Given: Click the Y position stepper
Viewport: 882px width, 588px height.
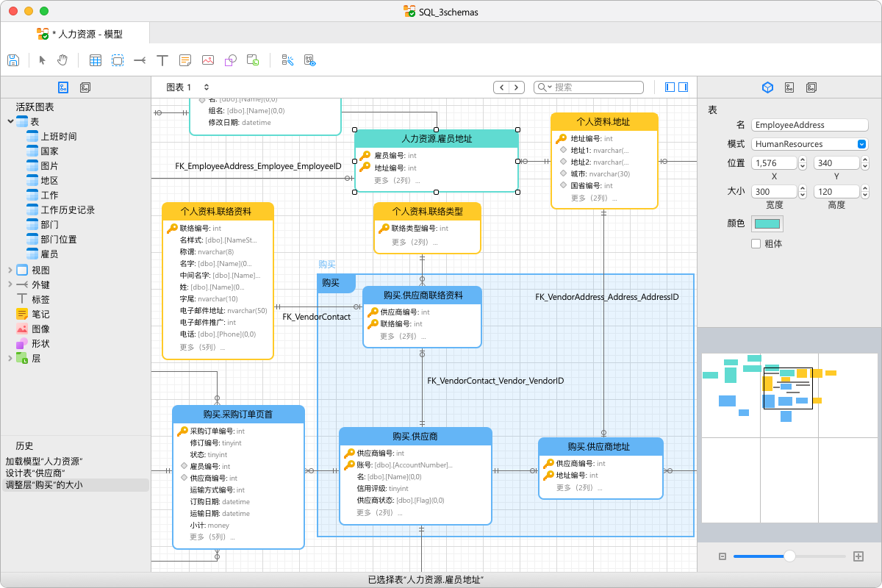Looking at the screenshot, I should point(864,163).
